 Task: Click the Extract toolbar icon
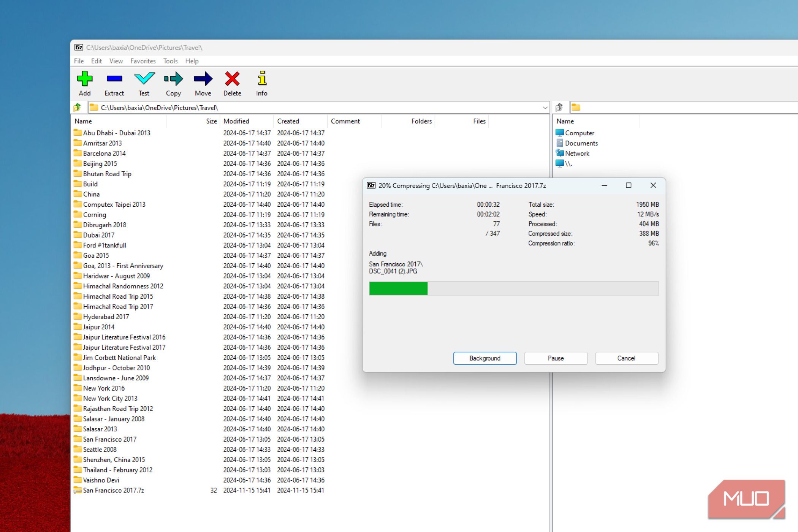pos(114,79)
